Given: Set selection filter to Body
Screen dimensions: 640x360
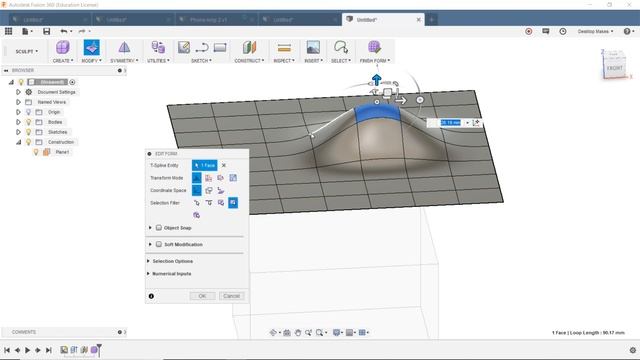Looking at the screenshot, I should coord(197,215).
